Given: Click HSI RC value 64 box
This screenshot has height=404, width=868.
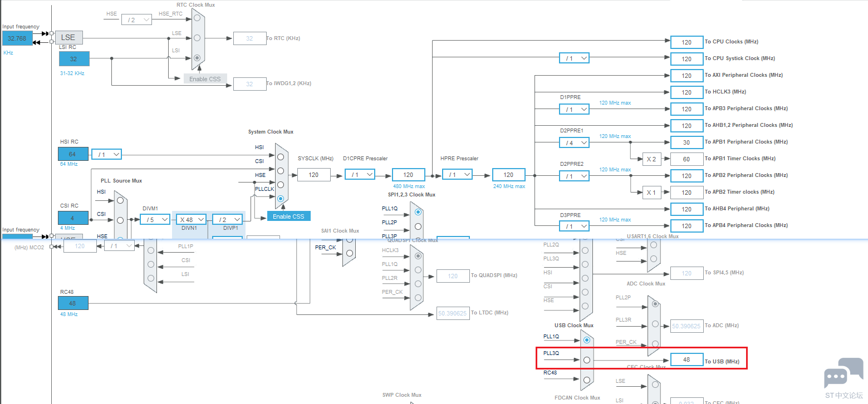Looking at the screenshot, I should [x=73, y=154].
